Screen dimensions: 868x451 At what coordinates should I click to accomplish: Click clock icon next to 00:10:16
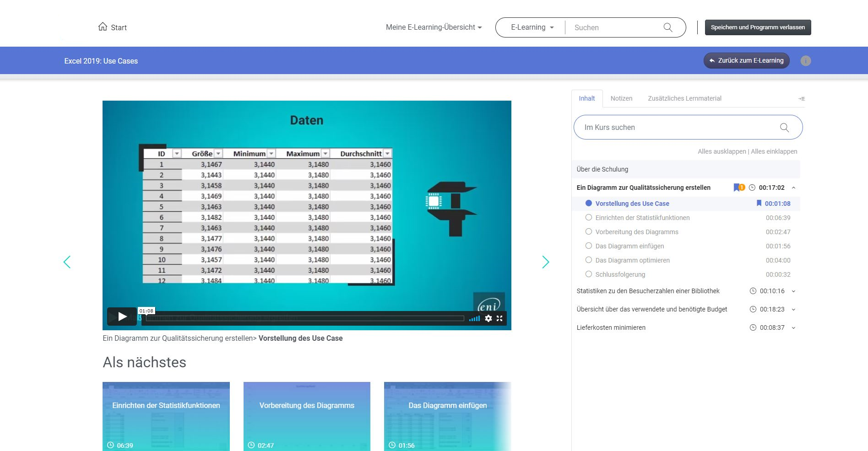click(753, 291)
